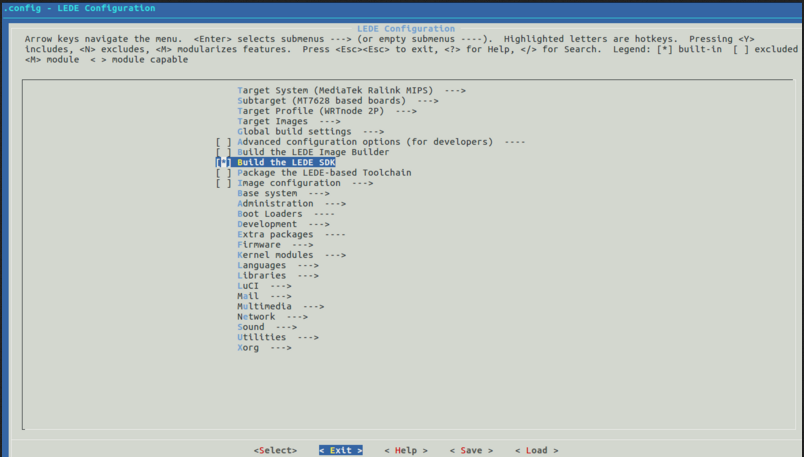Click the LEDE Configuration dialog title
The width and height of the screenshot is (804, 457).
coord(406,29)
